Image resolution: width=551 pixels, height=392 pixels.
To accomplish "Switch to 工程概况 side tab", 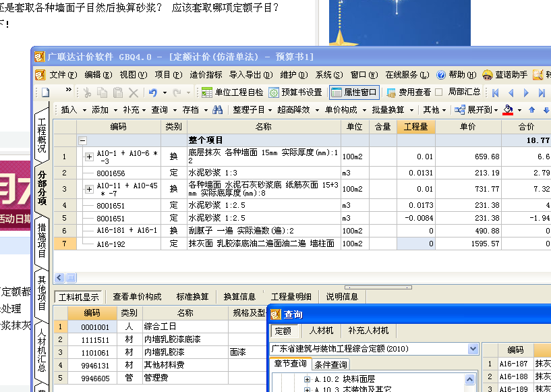I will 42,135.
